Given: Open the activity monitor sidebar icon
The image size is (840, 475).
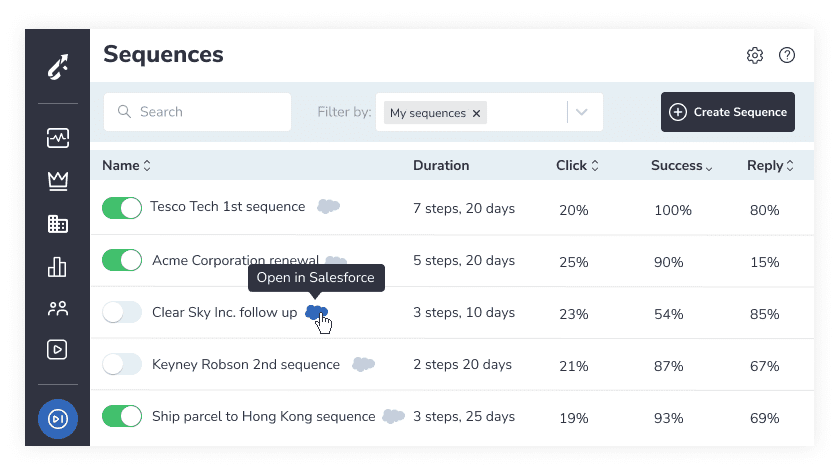Looking at the screenshot, I should click(58, 138).
